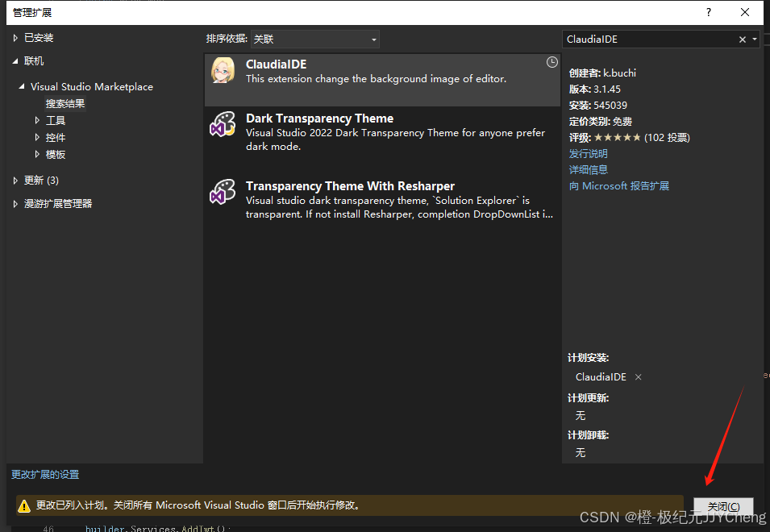Expand the 漫游扩展管理器 node
The height and width of the screenshot is (532, 770).
click(x=15, y=204)
